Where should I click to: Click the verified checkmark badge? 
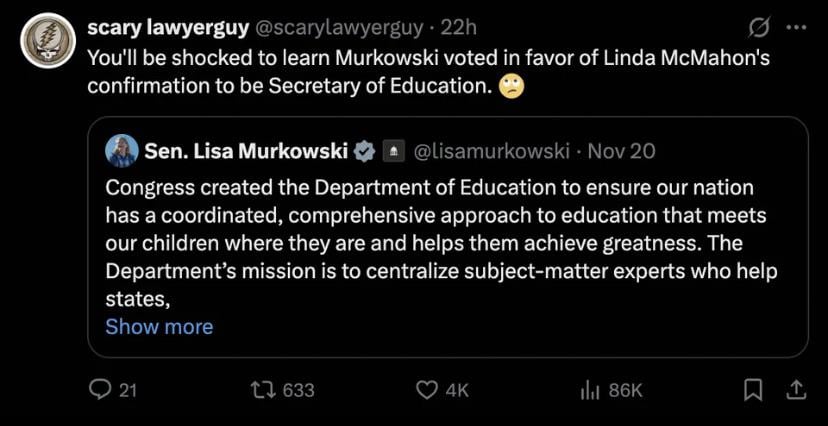365,151
